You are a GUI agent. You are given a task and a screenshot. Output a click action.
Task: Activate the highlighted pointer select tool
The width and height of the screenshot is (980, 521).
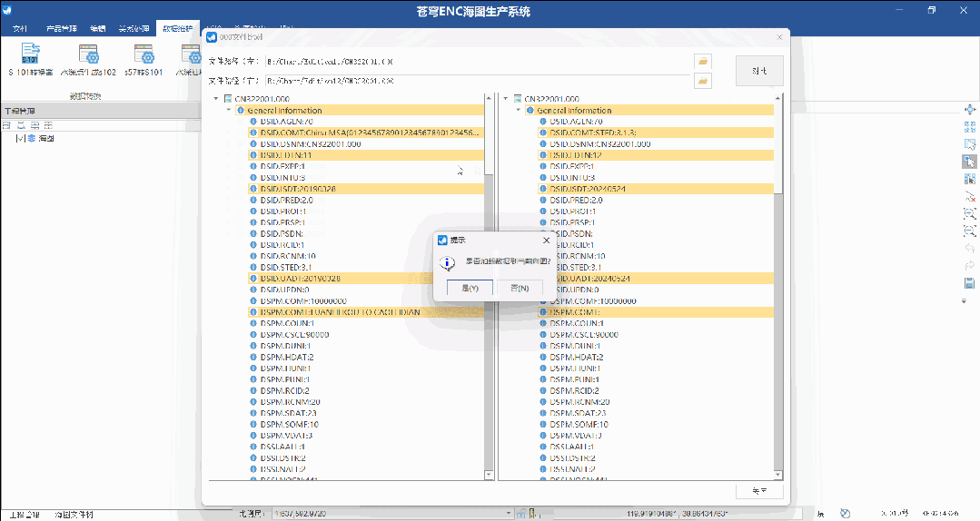point(969,162)
